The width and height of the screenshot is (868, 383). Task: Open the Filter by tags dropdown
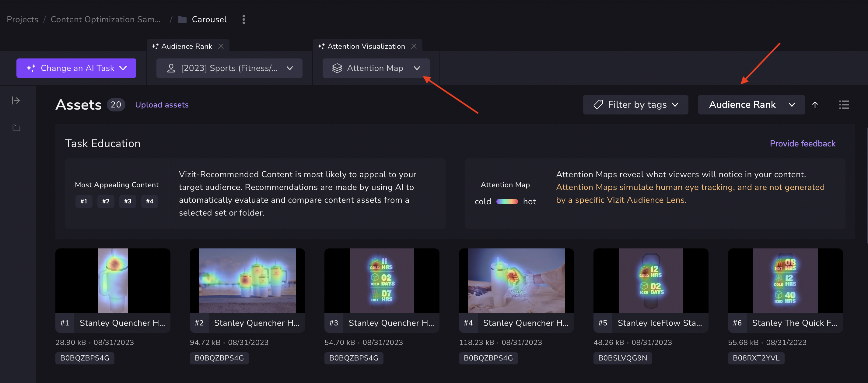635,104
